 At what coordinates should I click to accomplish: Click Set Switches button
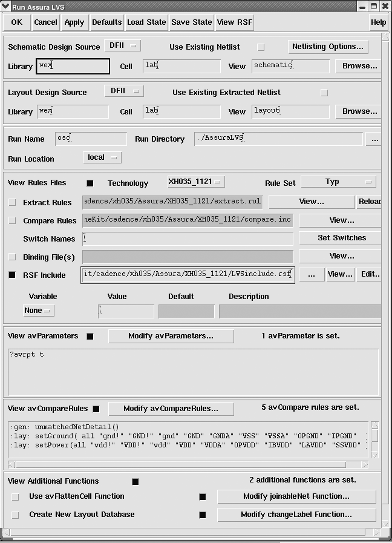(x=341, y=238)
